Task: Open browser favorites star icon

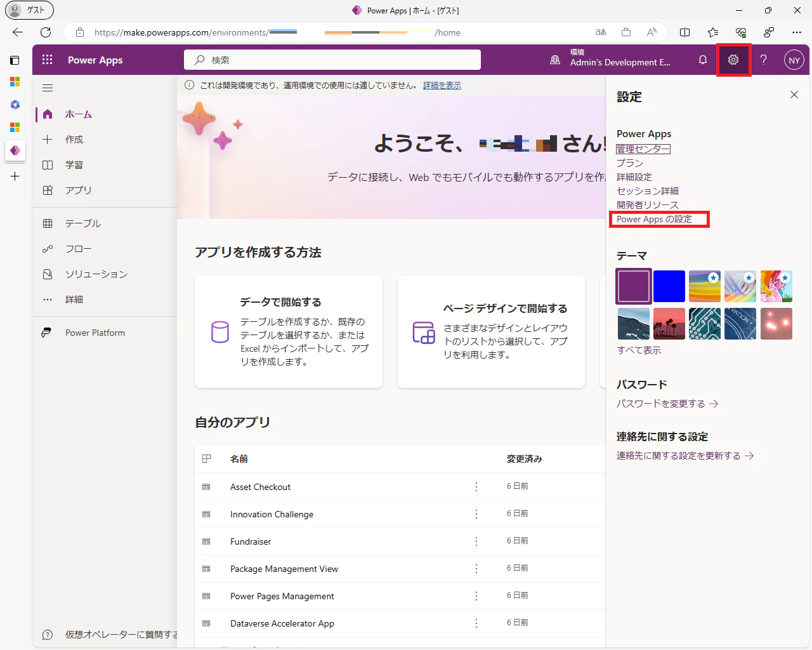Action: click(713, 32)
